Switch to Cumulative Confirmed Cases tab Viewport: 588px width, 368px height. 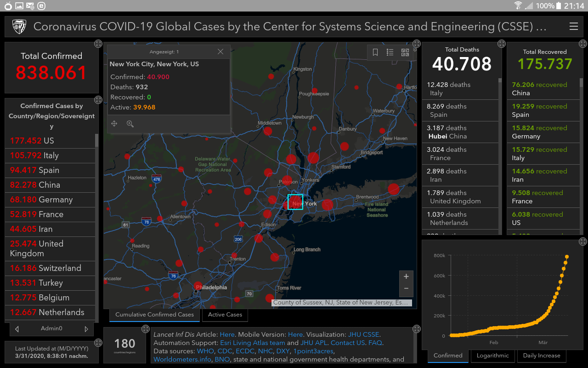(x=154, y=315)
